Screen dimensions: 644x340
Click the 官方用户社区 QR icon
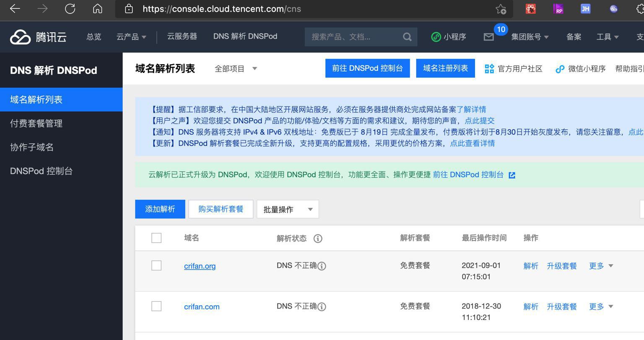point(489,69)
